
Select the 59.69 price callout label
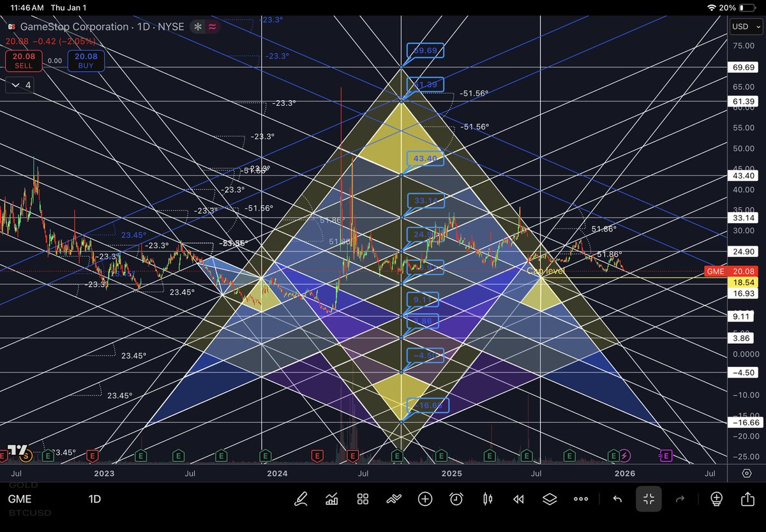click(426, 50)
